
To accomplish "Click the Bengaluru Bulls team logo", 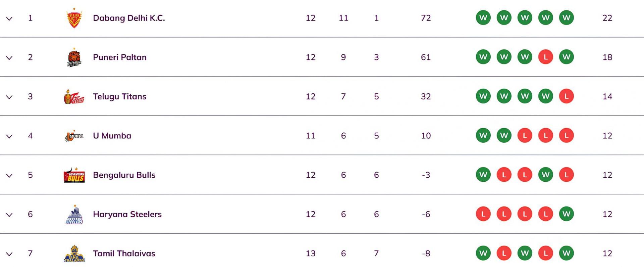I will (x=74, y=175).
